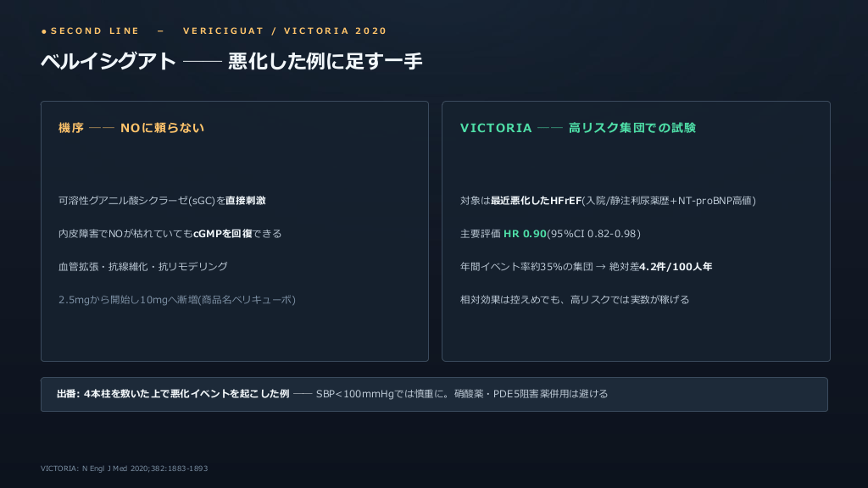Click the VERICIGUAT / VICTORIA 2020 subtitle text

285,31
